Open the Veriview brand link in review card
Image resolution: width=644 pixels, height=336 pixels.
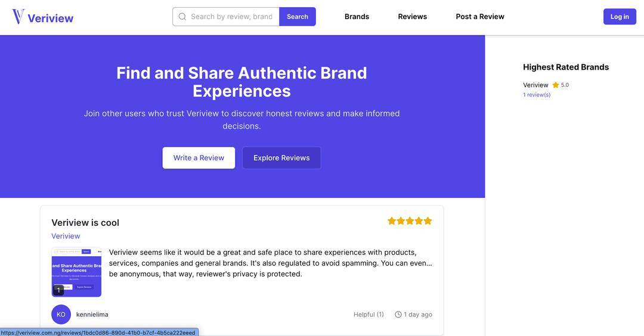[x=66, y=237]
